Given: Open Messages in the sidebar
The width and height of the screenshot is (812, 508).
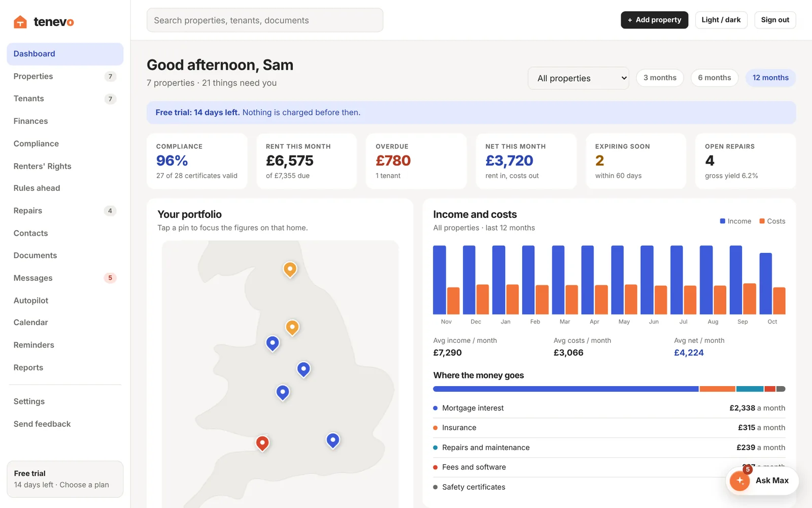Looking at the screenshot, I should [x=65, y=278].
